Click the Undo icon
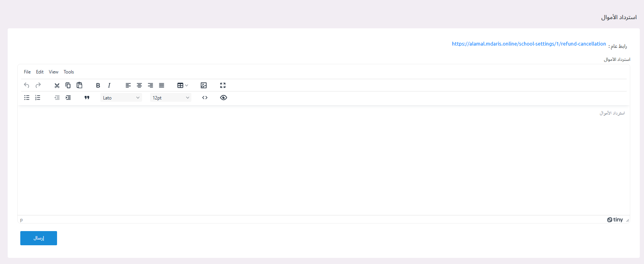Screen dimensions: 644x264 [x=26, y=85]
